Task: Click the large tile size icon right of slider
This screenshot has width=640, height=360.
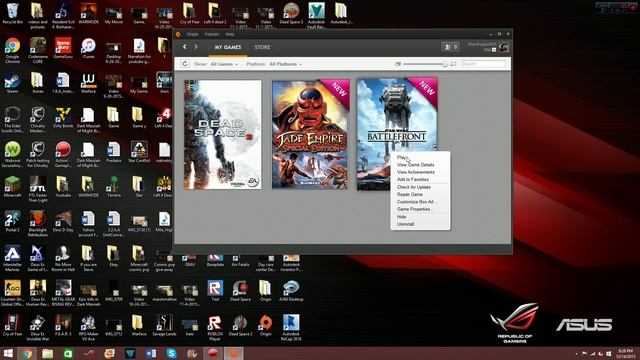Action: [x=453, y=64]
